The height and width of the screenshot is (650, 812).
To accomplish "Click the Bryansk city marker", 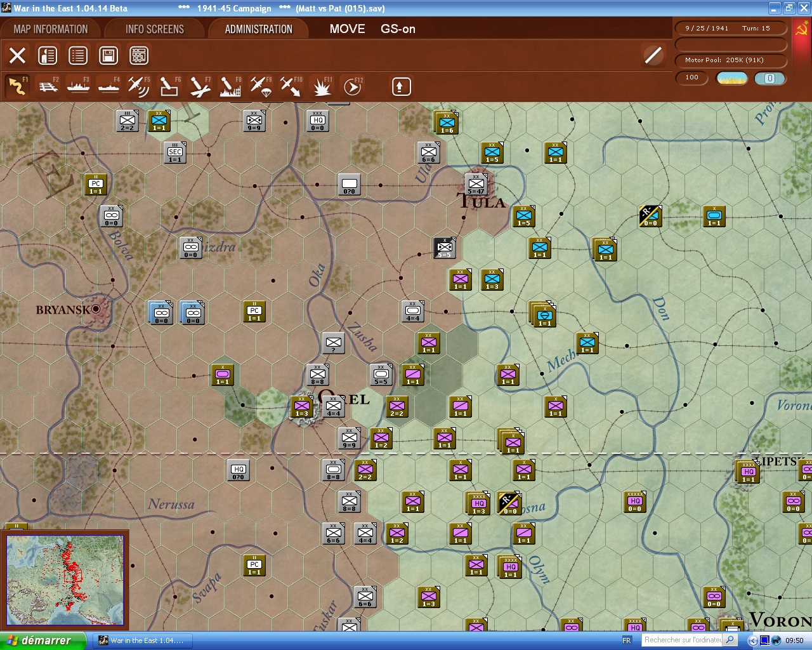I will click(96, 309).
